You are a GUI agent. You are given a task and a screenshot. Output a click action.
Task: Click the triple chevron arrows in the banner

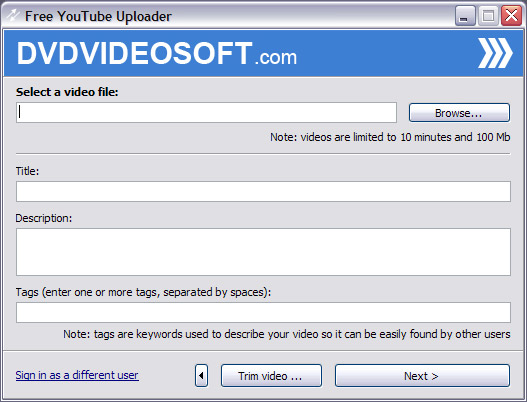click(x=495, y=53)
